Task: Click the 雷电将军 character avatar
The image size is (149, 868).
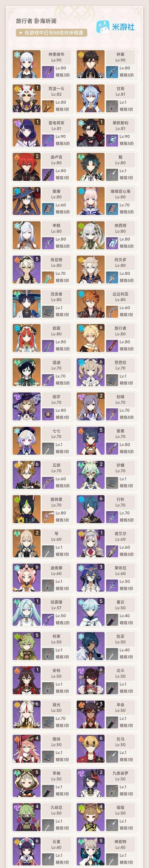Action: pyautogui.click(x=26, y=133)
